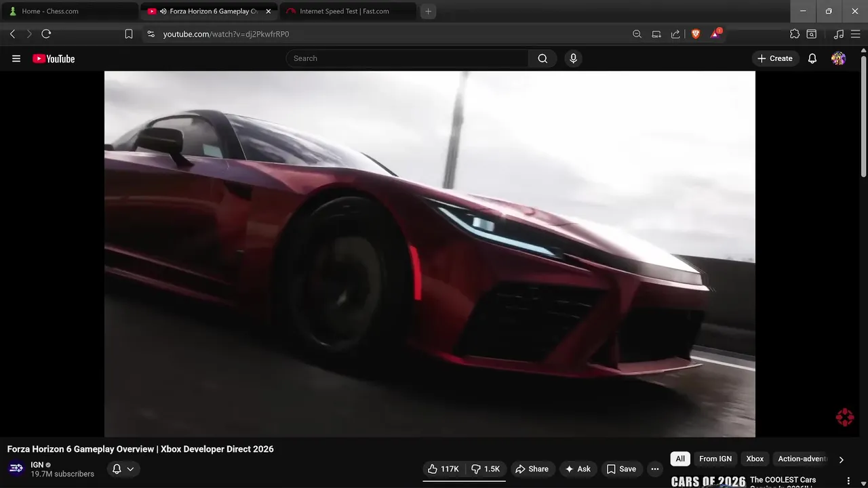This screenshot has height=488, width=868.
Task: Click the Forza Horizon 6 Gameplay Overview title
Action: [140, 449]
